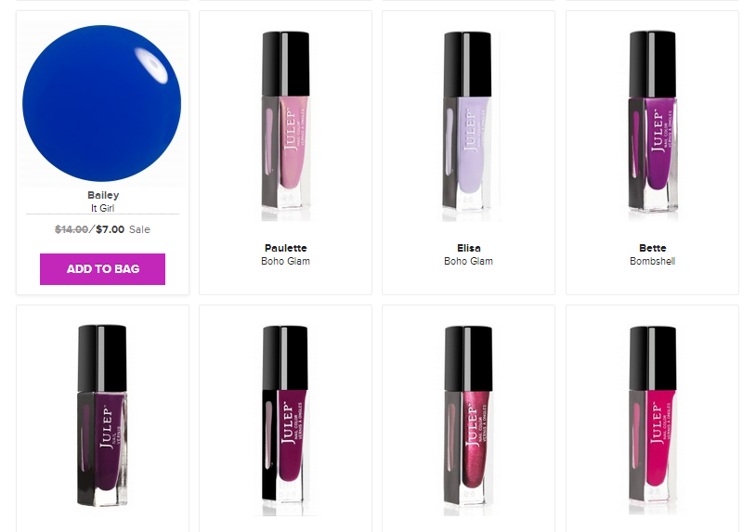Click the Boho Glam label under Paulette

[285, 261]
